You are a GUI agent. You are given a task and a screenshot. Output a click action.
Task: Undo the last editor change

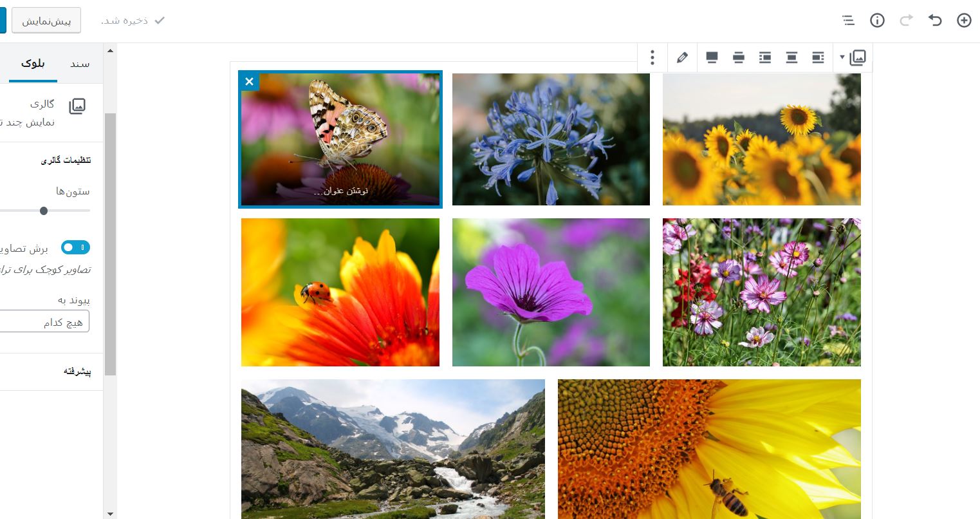click(935, 21)
